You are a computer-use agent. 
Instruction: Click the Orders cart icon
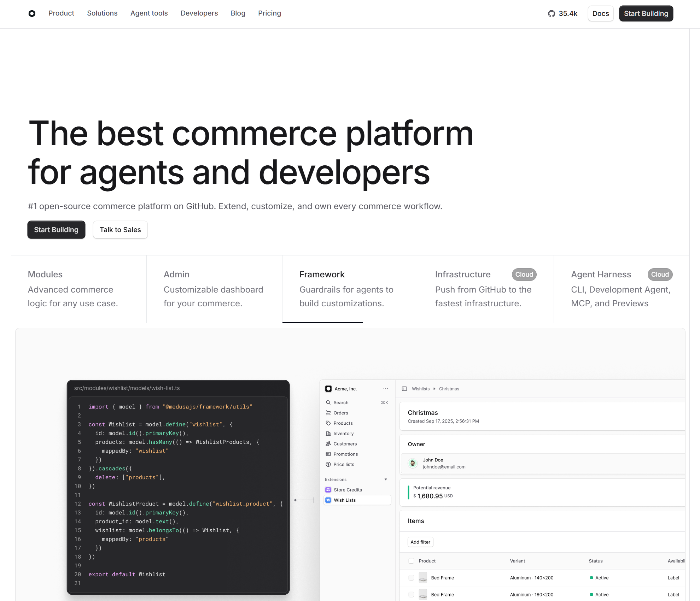pyautogui.click(x=328, y=413)
